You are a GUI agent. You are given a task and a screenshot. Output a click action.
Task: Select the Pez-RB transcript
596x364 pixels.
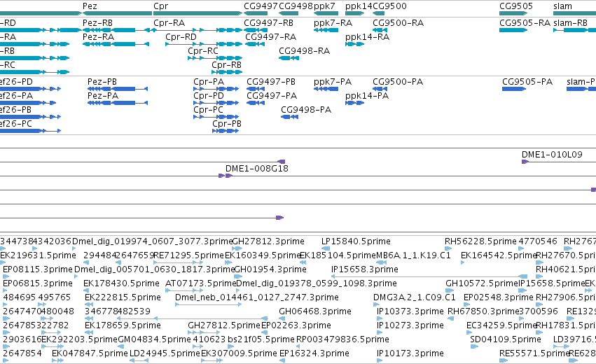pyautogui.click(x=118, y=30)
